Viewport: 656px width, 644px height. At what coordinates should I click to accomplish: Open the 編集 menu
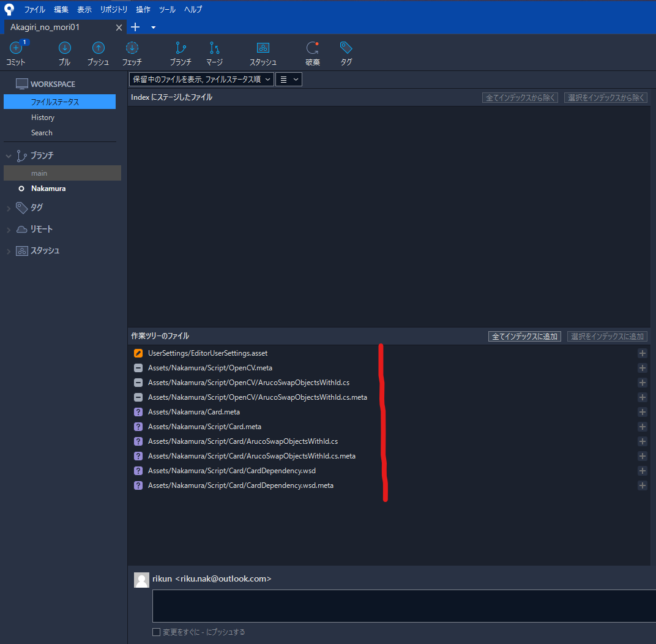point(61,9)
